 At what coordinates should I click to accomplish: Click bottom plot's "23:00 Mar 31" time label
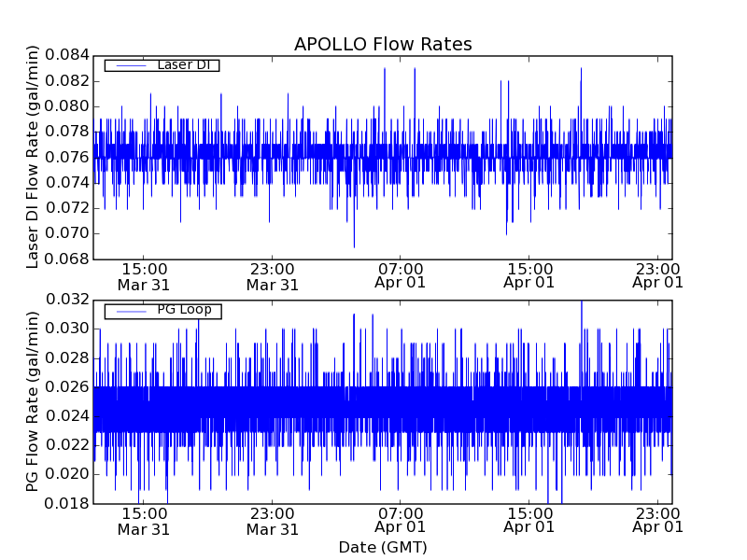click(273, 521)
